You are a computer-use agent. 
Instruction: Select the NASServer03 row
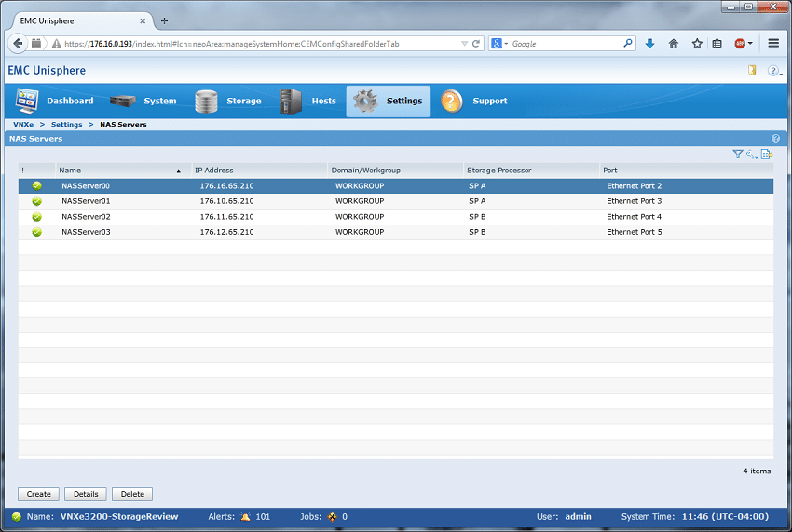[x=395, y=232]
